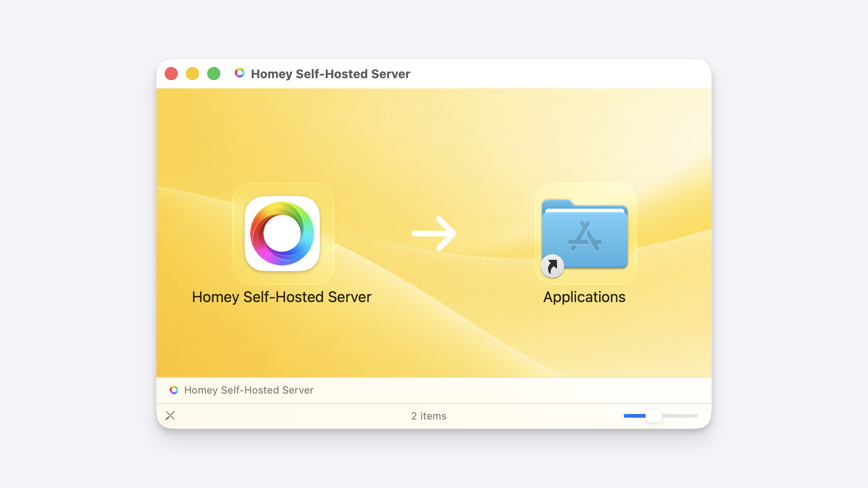Click the slider thumb near the bottom right

pos(655,415)
